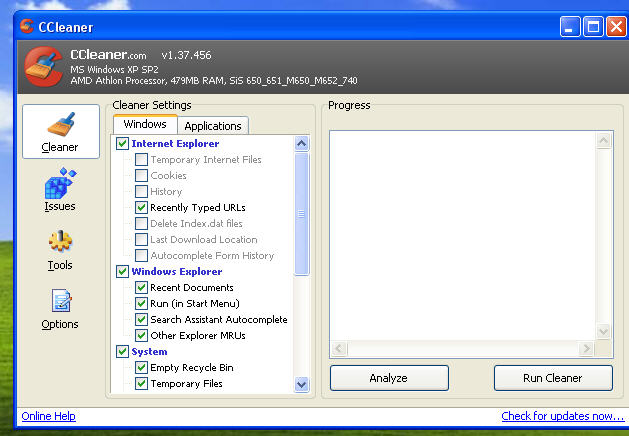Click Progress pane scroll down arrow
The width and height of the screenshot is (629, 436).
click(x=604, y=332)
